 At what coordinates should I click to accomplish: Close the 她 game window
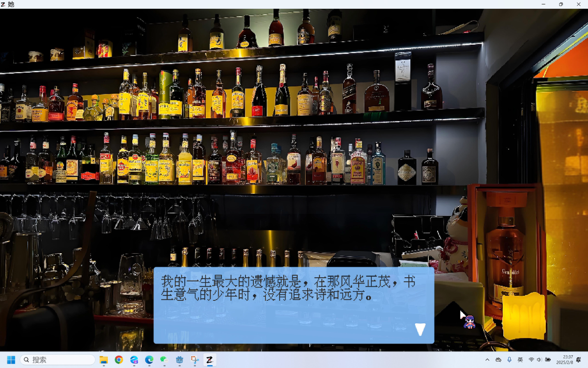click(579, 4)
